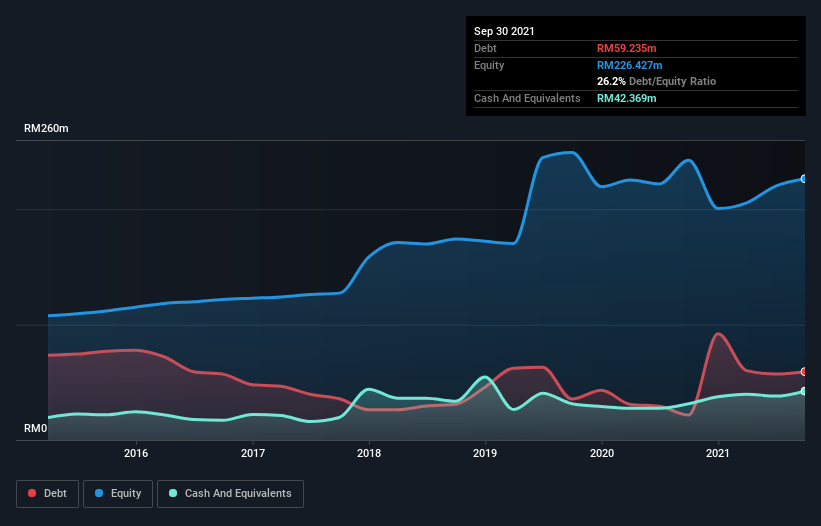821x526 pixels.
Task: Click the 2018 x-axis label
Action: (x=369, y=453)
